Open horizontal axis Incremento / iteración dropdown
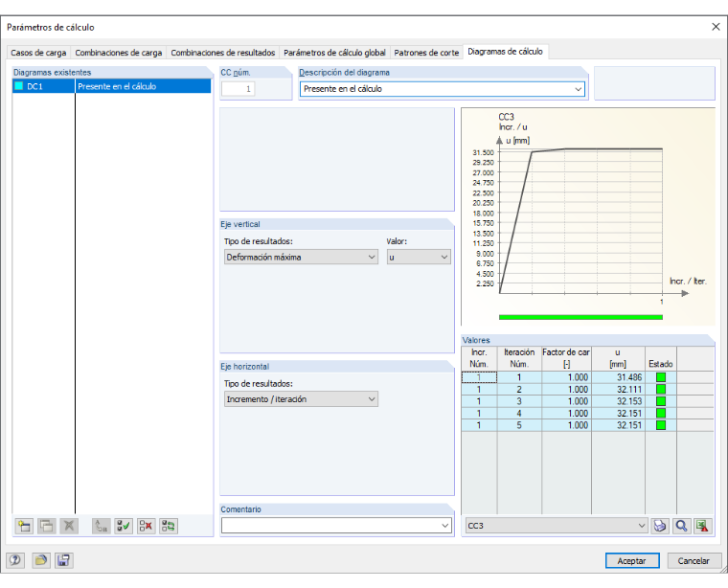 coord(301,399)
